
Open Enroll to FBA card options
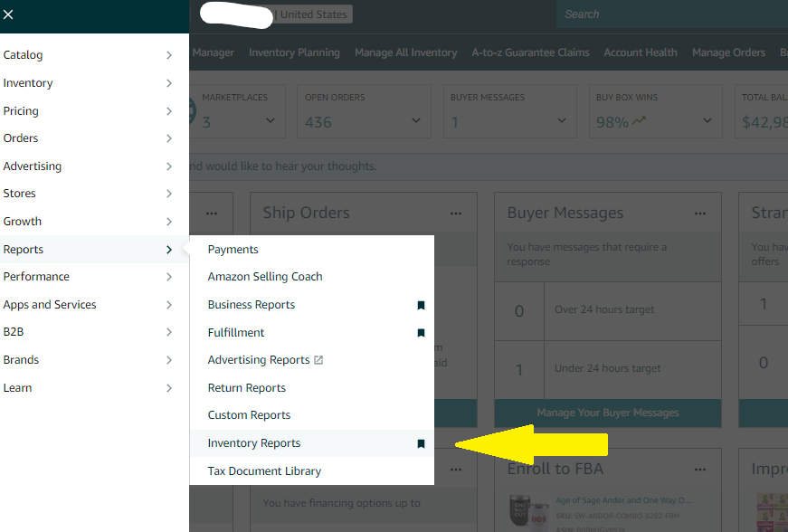pos(700,470)
